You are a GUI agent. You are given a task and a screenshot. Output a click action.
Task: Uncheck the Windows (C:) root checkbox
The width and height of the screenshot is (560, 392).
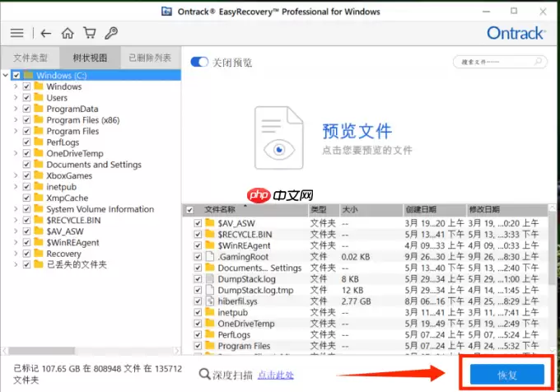16,75
